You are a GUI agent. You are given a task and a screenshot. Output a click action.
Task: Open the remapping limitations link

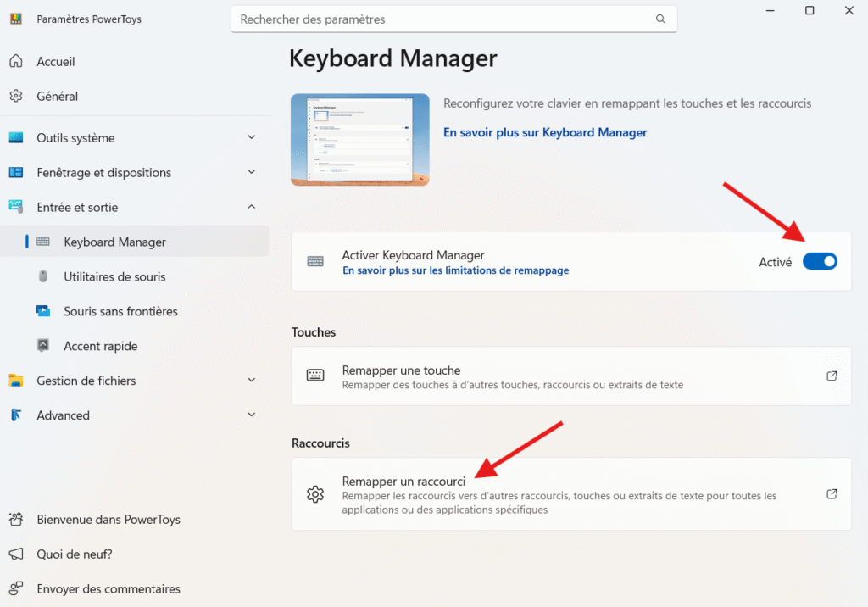455,270
